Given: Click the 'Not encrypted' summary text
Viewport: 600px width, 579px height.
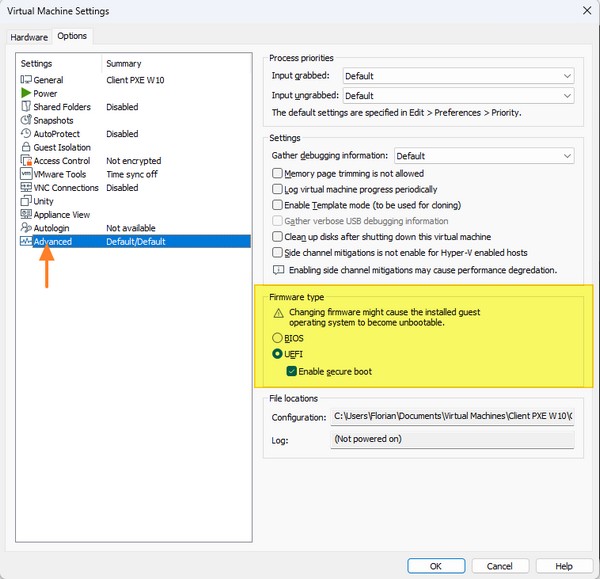Looking at the screenshot, I should [134, 161].
